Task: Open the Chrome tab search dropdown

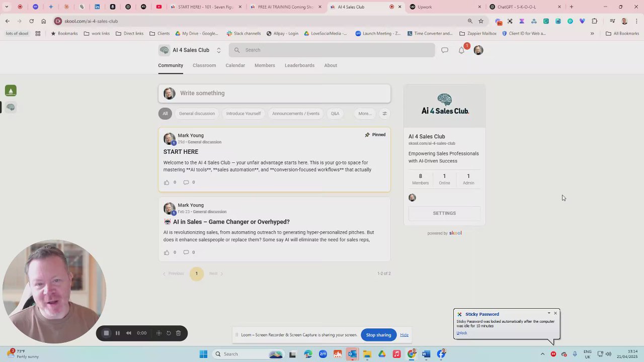Action: click(x=7, y=7)
